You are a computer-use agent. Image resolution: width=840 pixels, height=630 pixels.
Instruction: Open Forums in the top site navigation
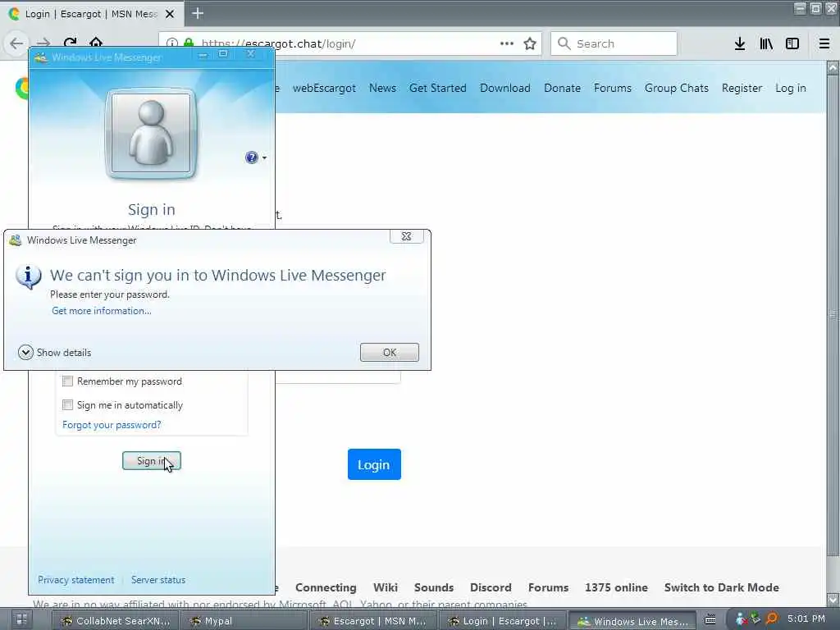612,88
